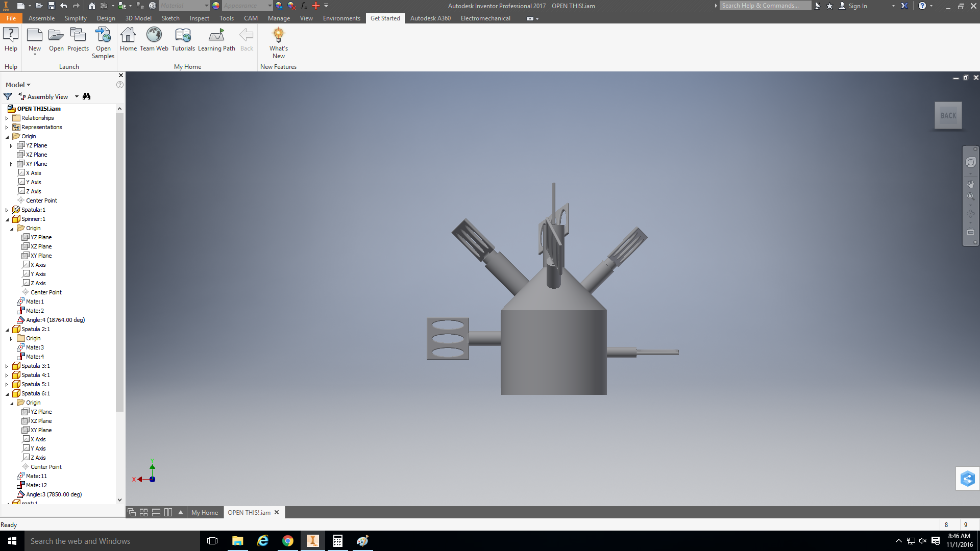Click the fx Parameters icon
The image size is (980, 551).
[304, 6]
